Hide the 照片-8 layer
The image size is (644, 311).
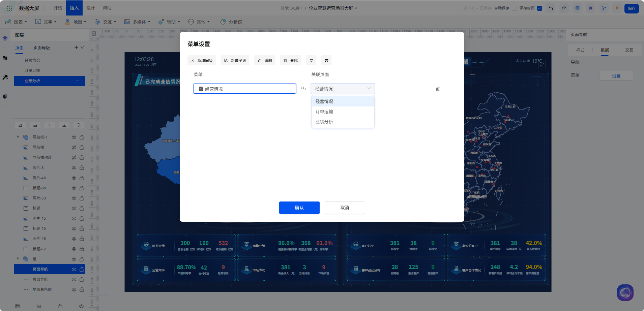tap(74, 168)
